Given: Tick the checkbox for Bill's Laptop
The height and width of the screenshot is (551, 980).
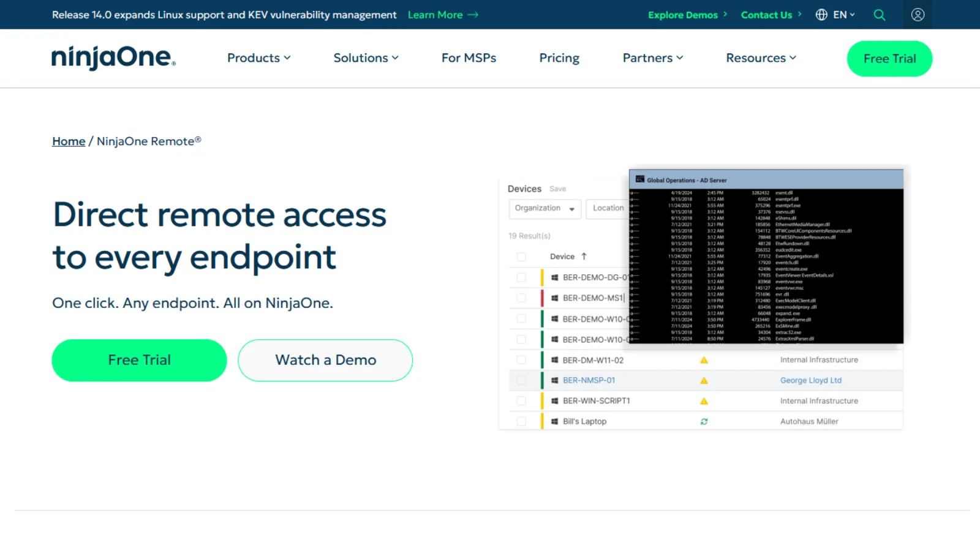Looking at the screenshot, I should (x=521, y=421).
